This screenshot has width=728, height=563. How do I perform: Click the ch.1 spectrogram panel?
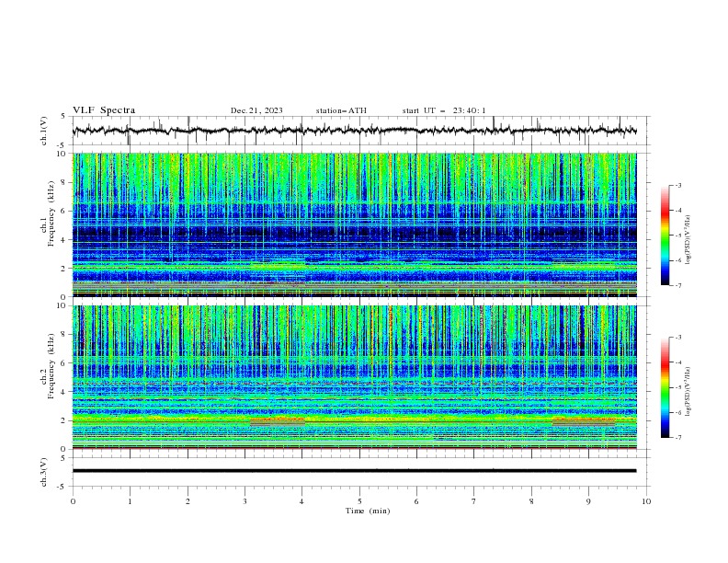[354, 224]
